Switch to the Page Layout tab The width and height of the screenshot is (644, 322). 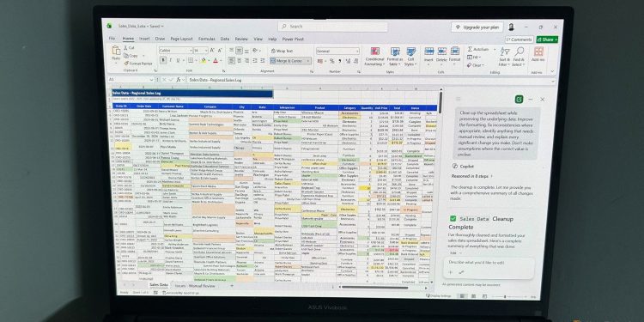click(x=181, y=39)
